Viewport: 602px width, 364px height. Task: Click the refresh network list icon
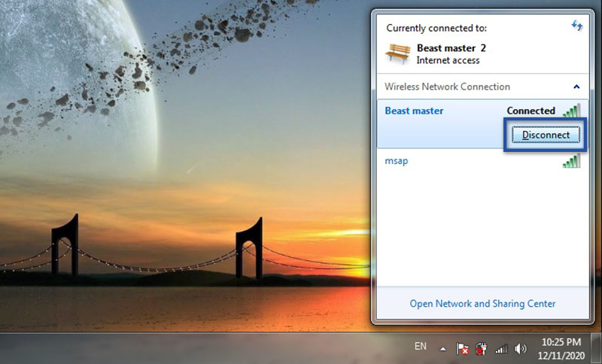(x=576, y=26)
